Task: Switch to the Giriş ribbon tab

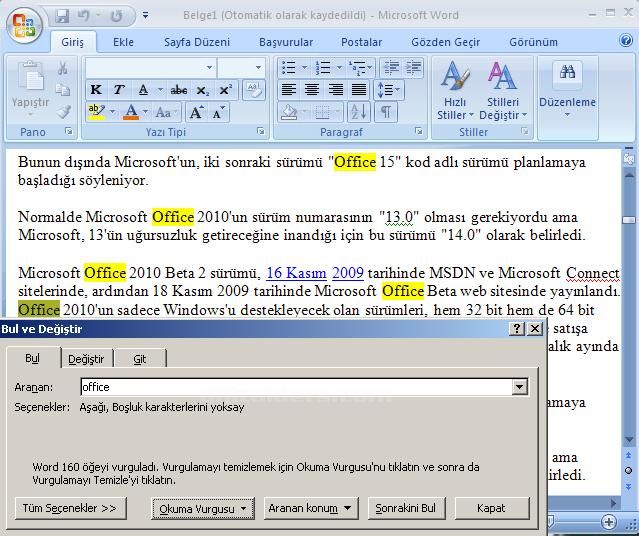Action: point(73,42)
